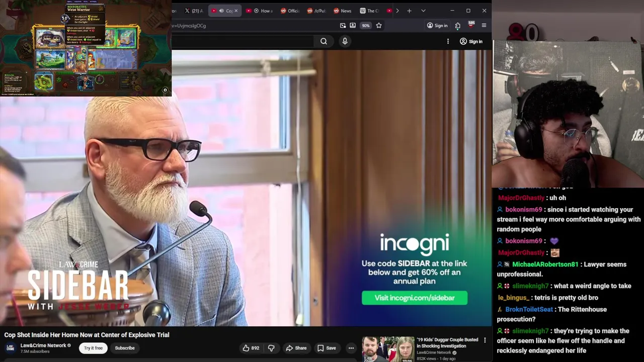Click chat username MajorDrGhastly 'uh oh'
The image size is (644, 362).
click(521, 198)
